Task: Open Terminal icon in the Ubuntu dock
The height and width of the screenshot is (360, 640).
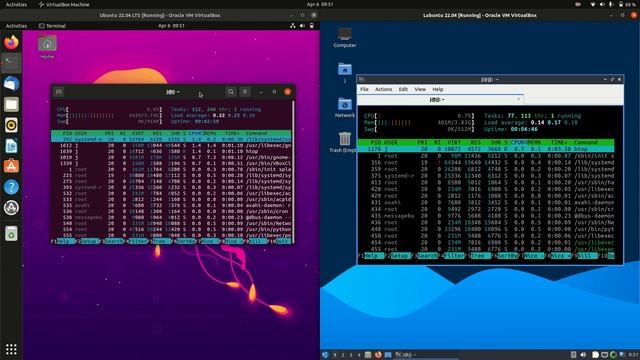Action: click(11, 63)
